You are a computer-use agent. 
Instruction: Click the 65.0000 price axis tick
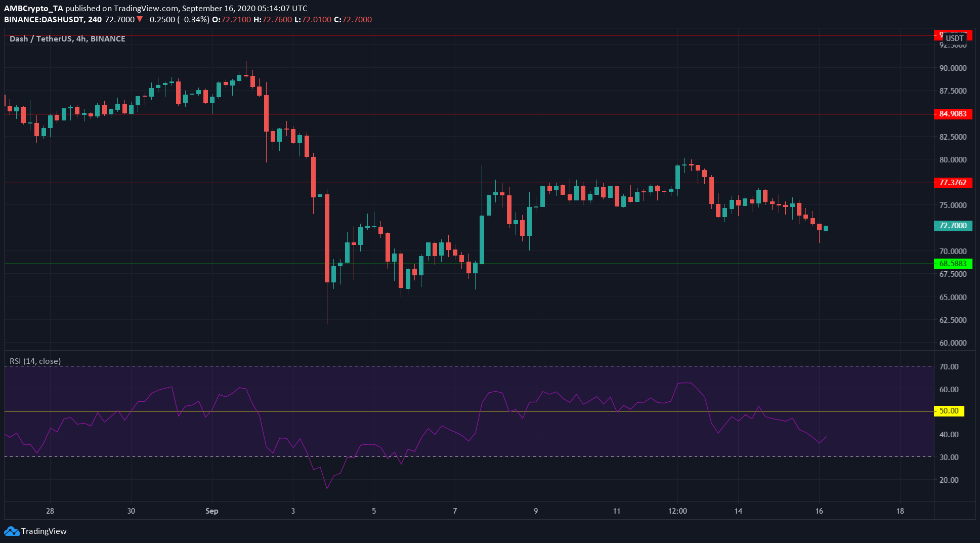953,298
